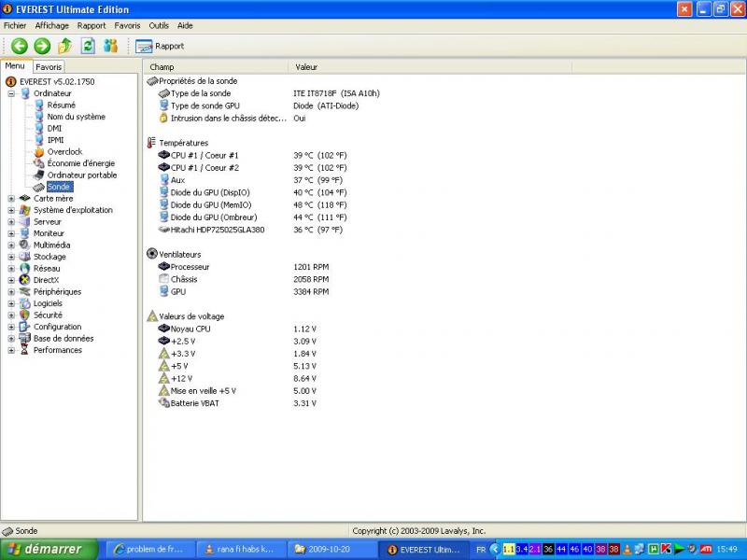This screenshot has height=560, width=747.
Task: Collapse the Ordinateur tree node
Action: tap(11, 94)
